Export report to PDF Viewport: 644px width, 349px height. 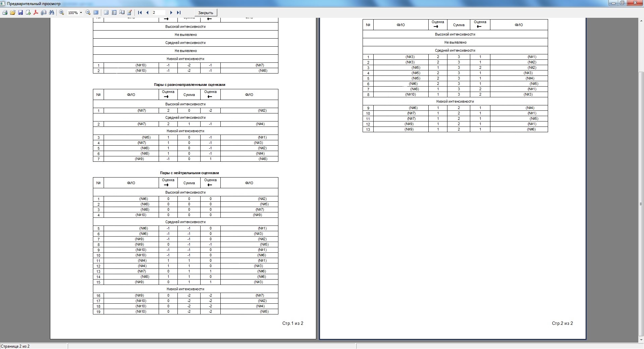(36, 13)
